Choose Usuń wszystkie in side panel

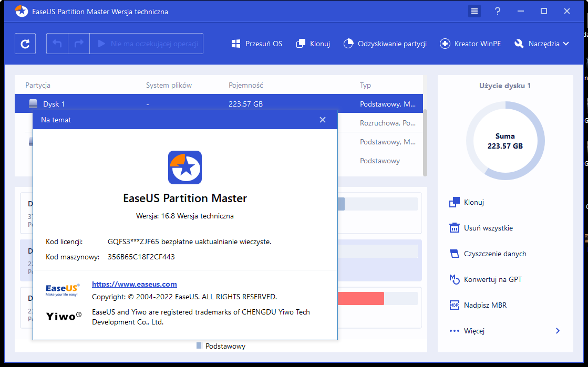coord(481,228)
